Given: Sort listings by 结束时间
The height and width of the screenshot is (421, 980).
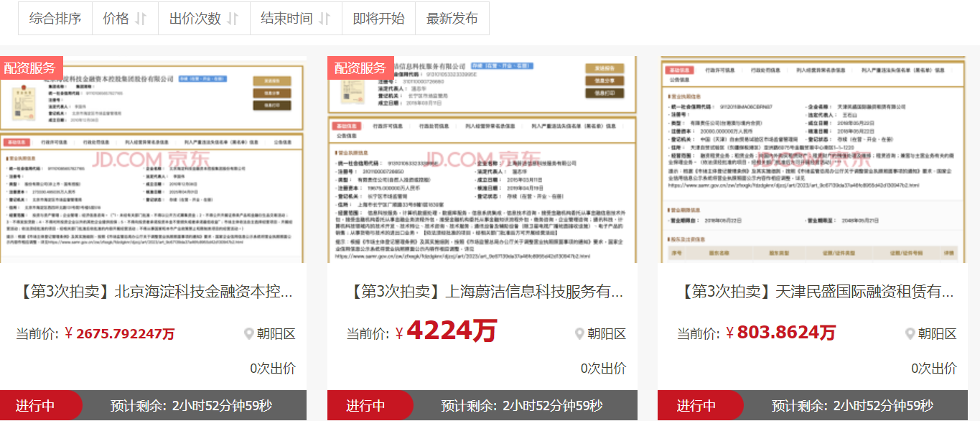Looking at the screenshot, I should (296, 19).
